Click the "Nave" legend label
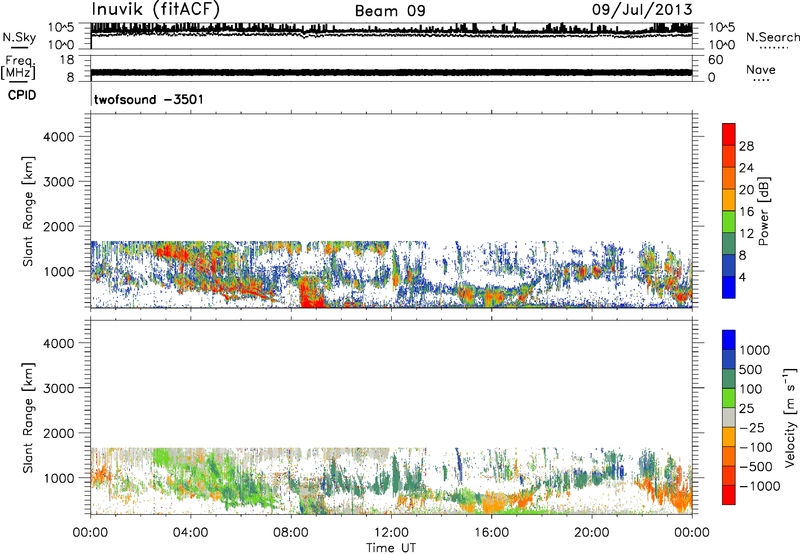This screenshot has height=554, width=800. coord(761,69)
